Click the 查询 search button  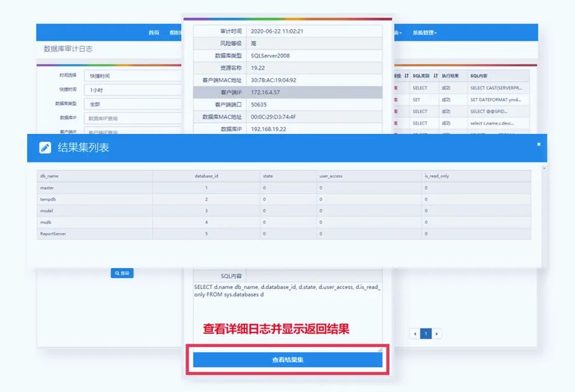coord(122,273)
